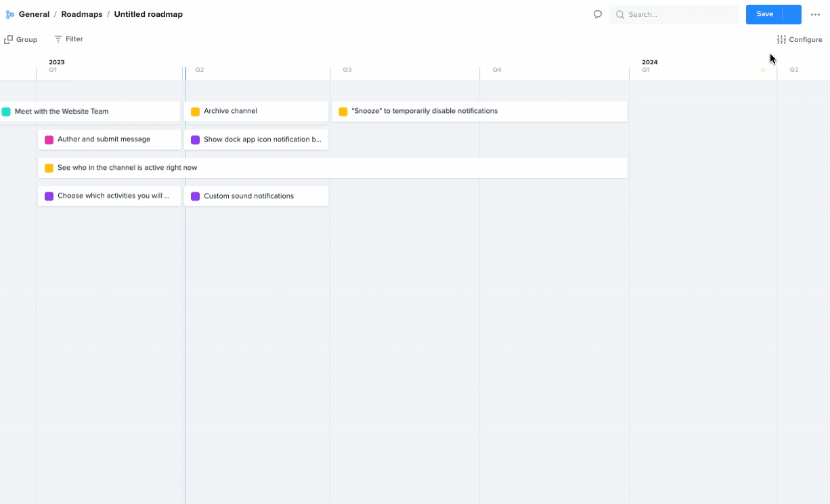Viewport: 830px width, 504px height.
Task: Open the comments speech bubble icon
Action: (598, 14)
